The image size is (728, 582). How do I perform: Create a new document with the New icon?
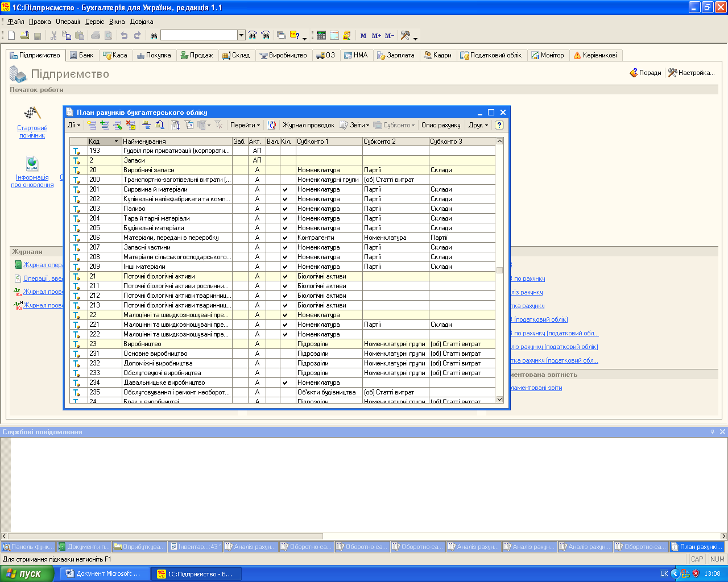[x=11, y=35]
